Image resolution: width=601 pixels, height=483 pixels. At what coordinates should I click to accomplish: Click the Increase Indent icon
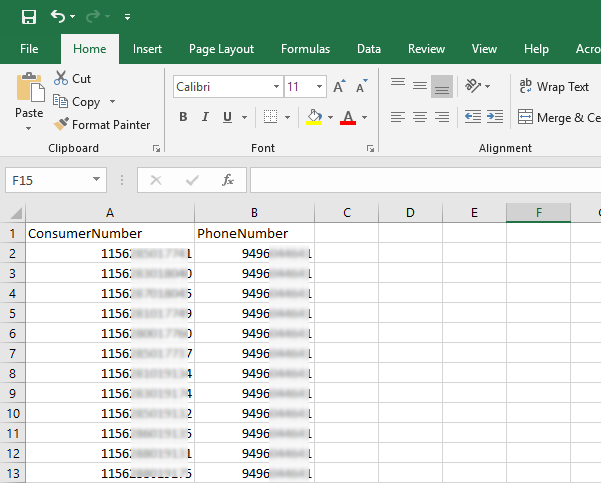[x=494, y=117]
